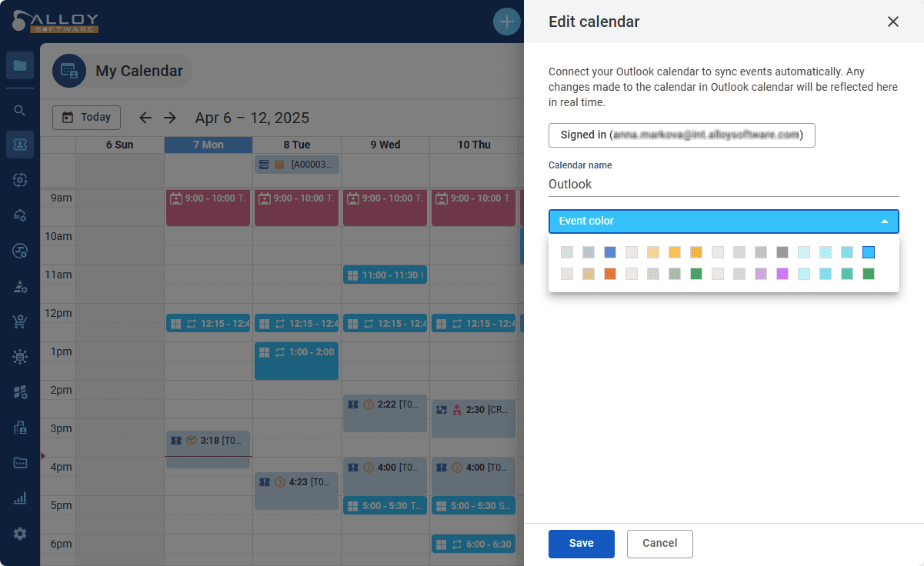This screenshot has width=924, height=566.
Task: Click the round plus button in header
Action: [x=506, y=22]
